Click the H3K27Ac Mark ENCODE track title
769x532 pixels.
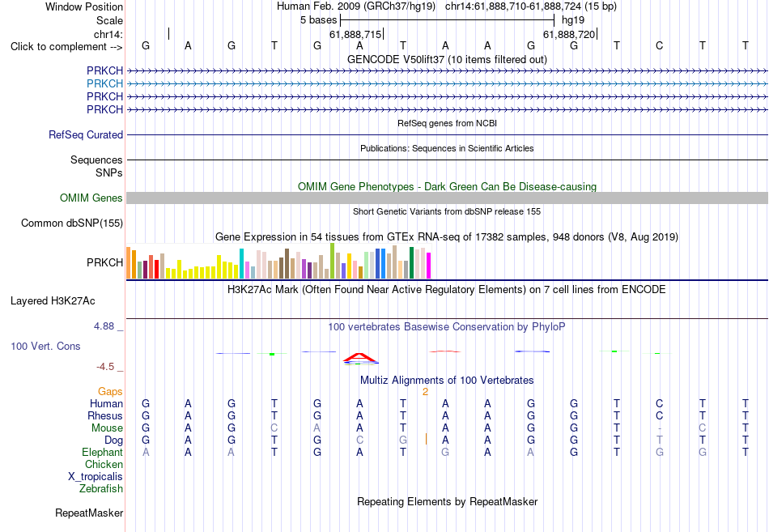coord(447,290)
